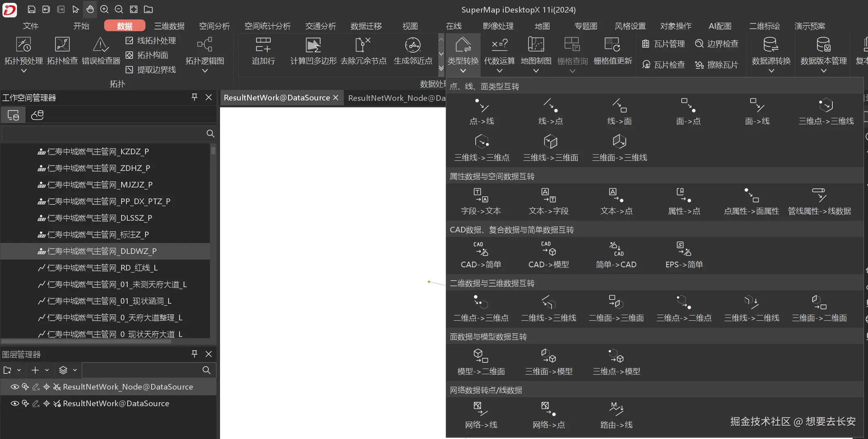Open the 拓扑逻辑图 dropdown
Screen dimensions: 868x439
(x=205, y=71)
